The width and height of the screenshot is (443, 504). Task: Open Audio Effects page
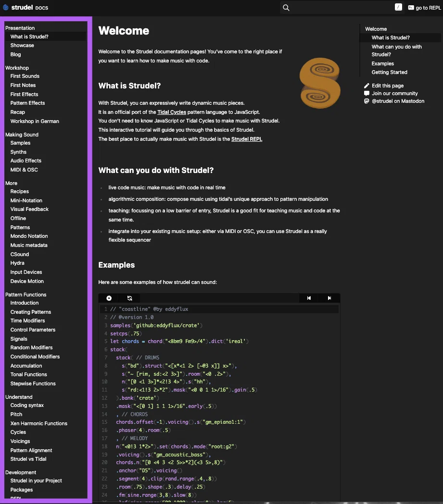click(x=26, y=161)
